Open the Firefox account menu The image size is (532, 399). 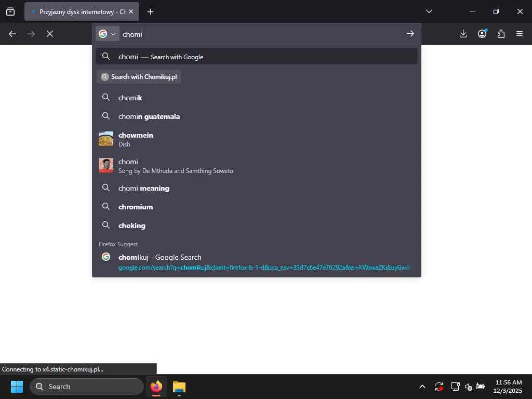[x=482, y=34]
